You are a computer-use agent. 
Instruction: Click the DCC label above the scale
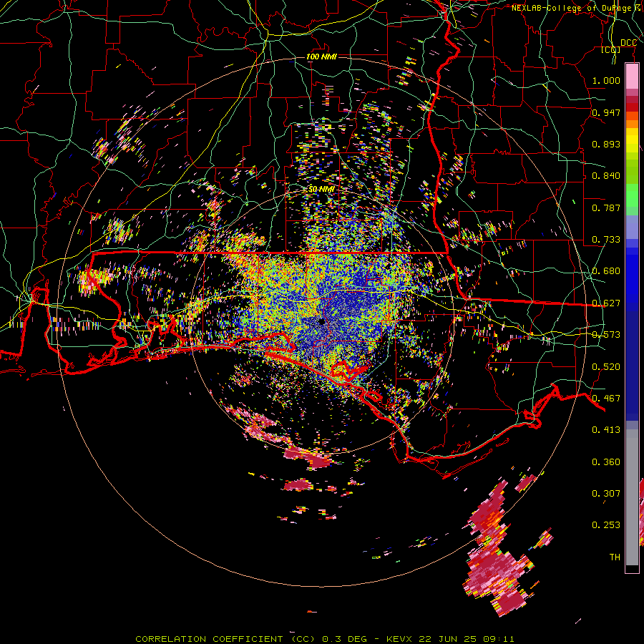[628, 43]
